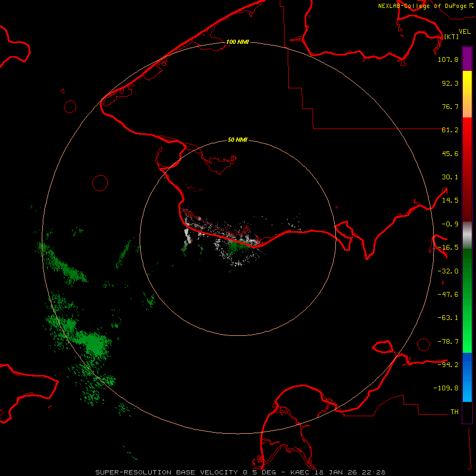The image size is (476, 476).
Task: Click the 61.2 velocity scale value
Action: (450, 130)
